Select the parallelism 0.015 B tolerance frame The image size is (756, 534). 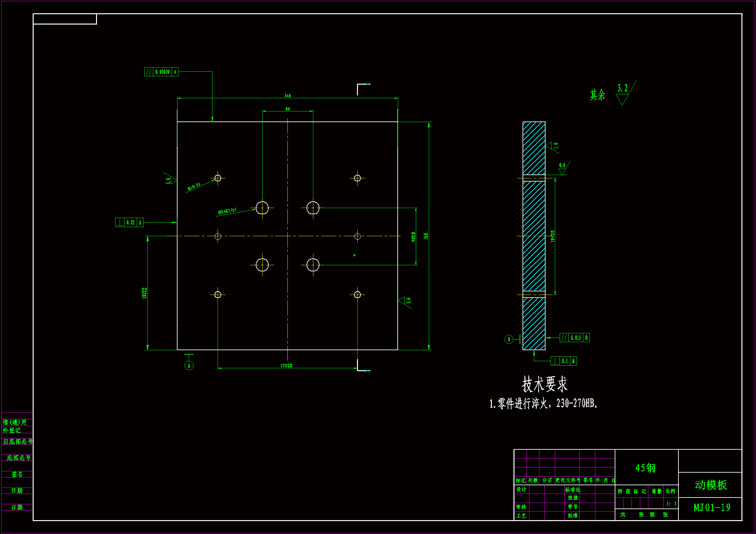pyautogui.click(x=574, y=338)
